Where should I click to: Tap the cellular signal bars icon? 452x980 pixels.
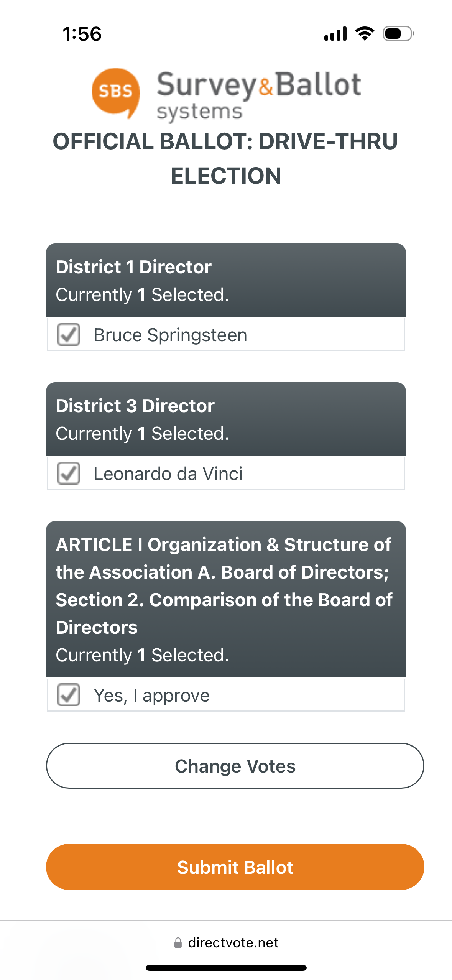click(335, 34)
